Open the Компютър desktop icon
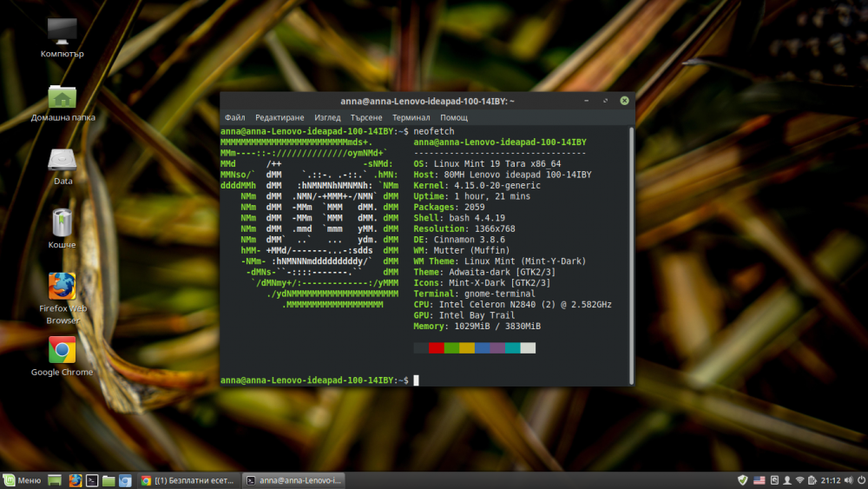Screen dimensions: 868x489 pyautogui.click(x=62, y=37)
